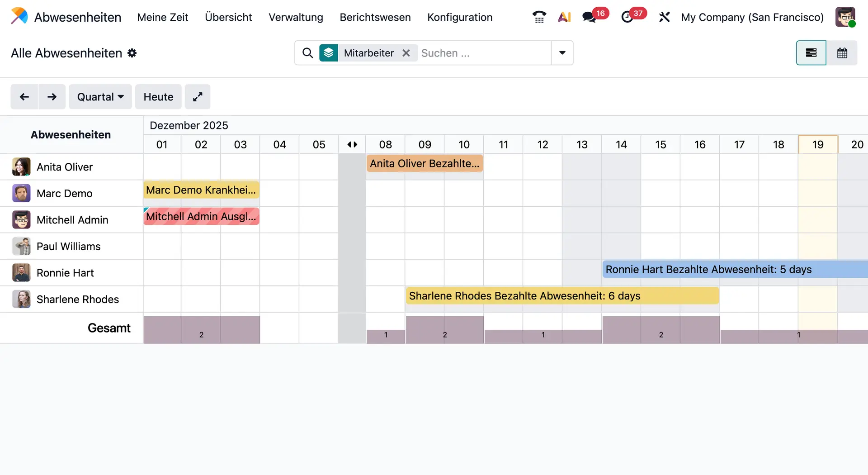
Task: Open the AI assistant icon
Action: (x=564, y=16)
